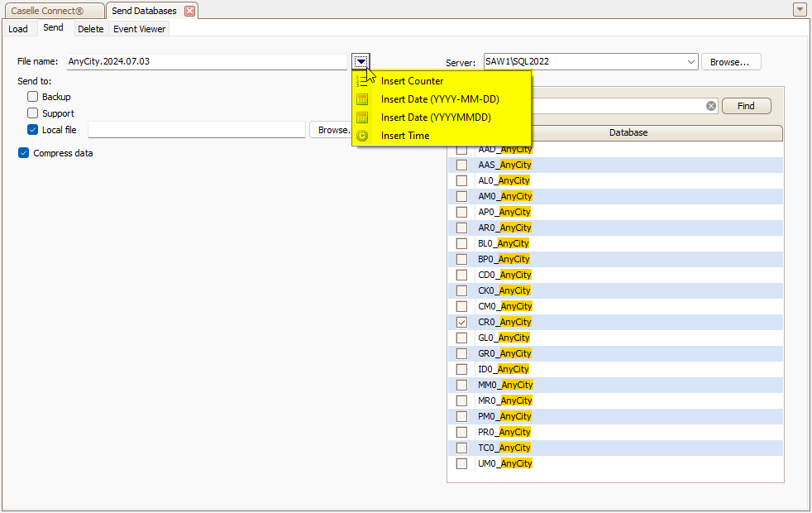The width and height of the screenshot is (812, 513).
Task: Select the MM0_AnyCity row text
Action: [505, 385]
